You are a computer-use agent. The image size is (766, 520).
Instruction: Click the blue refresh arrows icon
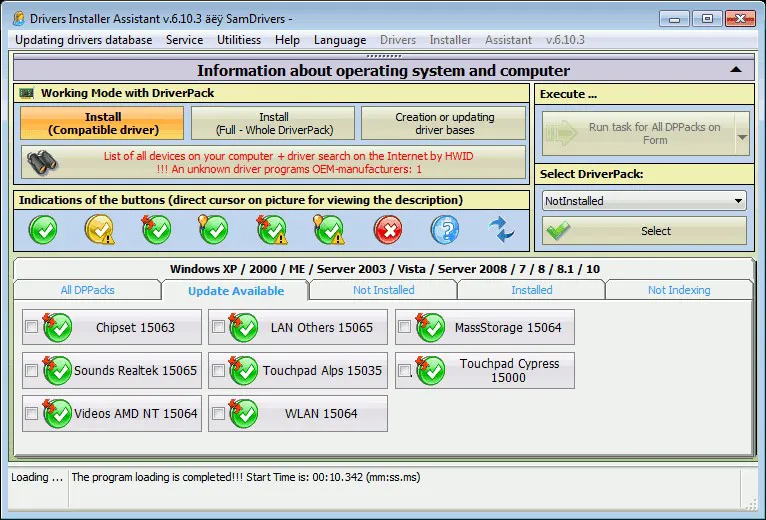coord(501,230)
